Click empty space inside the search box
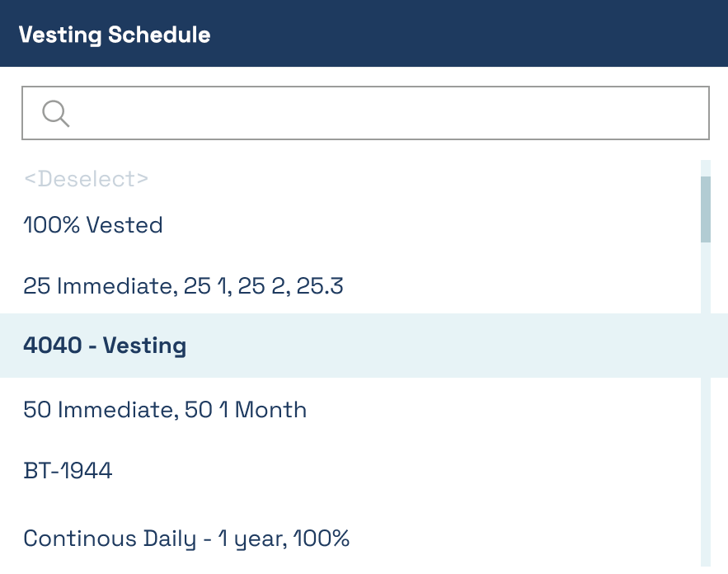The width and height of the screenshot is (728, 574). click(390, 113)
